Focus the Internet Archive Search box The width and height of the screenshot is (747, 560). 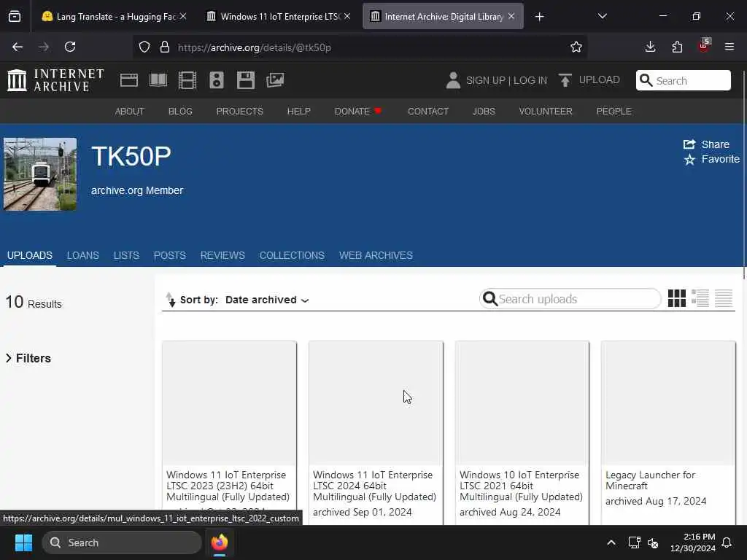(x=683, y=80)
